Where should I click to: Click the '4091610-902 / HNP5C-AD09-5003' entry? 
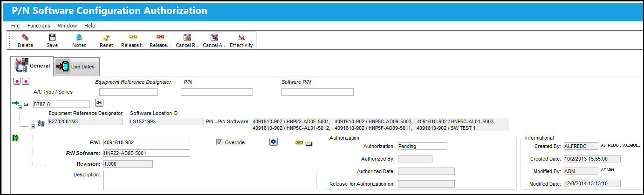point(374,121)
